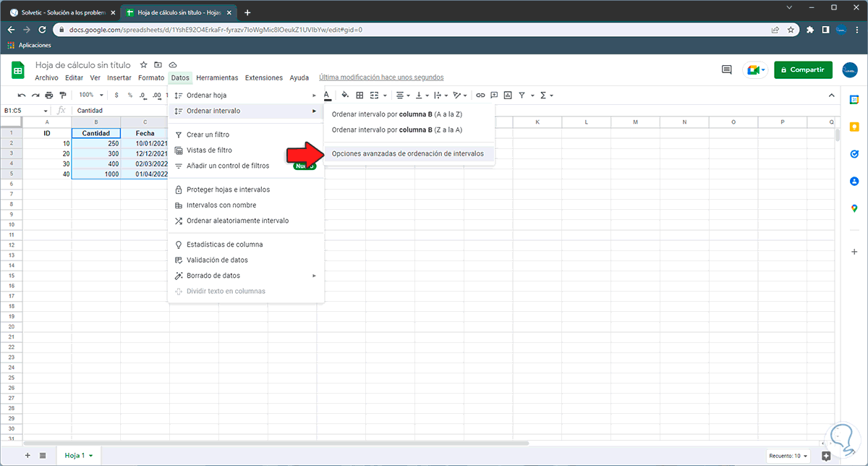
Task: Click the Undo arrow icon
Action: tap(22, 95)
